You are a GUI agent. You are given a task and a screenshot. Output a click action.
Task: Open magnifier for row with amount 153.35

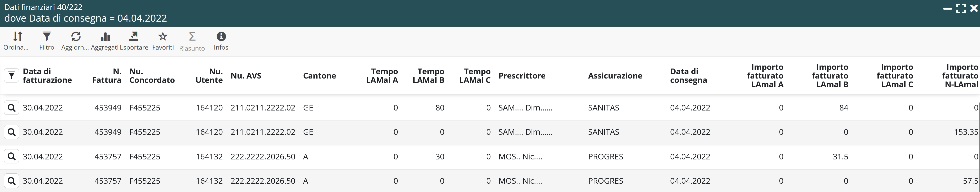point(11,132)
